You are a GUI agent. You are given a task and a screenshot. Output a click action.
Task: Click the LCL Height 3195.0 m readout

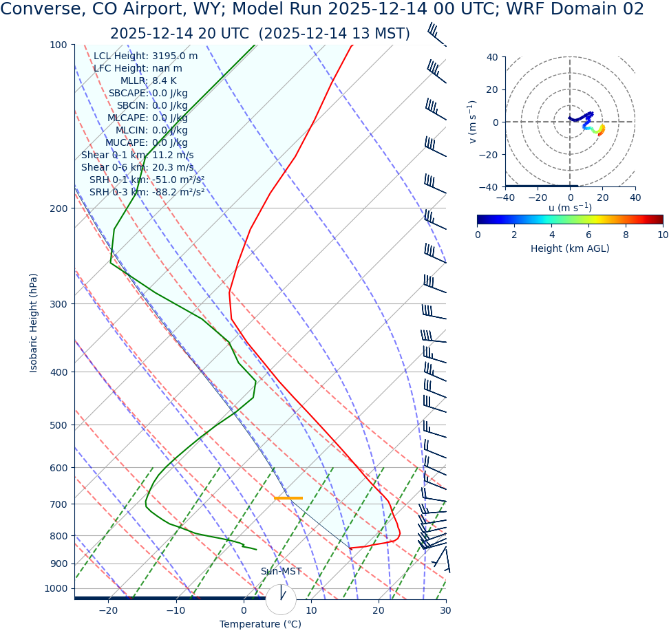[145, 56]
